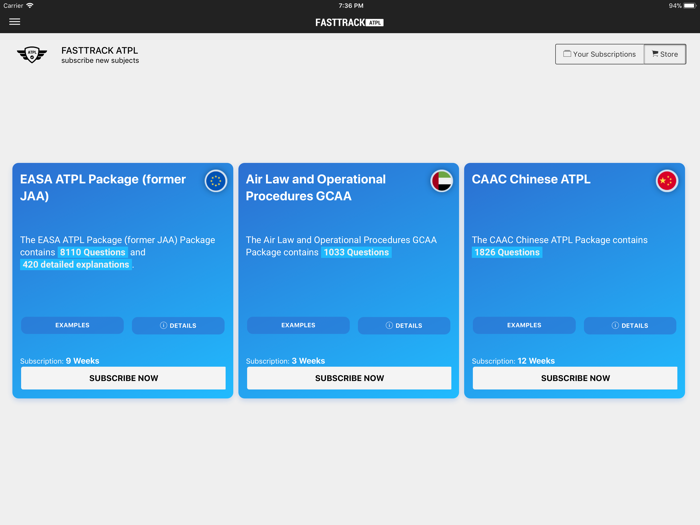Screen dimensions: 700x525
Task: Tap the Wi-Fi status icon
Action: (30, 5)
